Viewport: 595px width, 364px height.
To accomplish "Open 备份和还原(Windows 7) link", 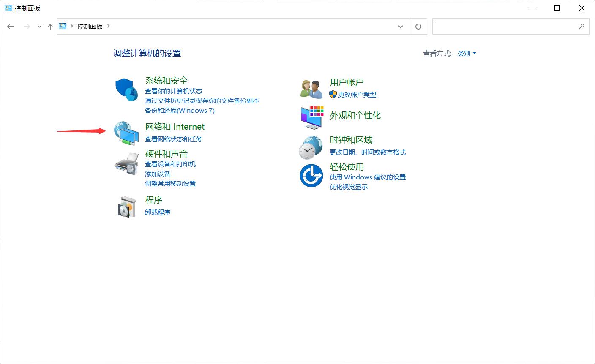I will coord(180,110).
